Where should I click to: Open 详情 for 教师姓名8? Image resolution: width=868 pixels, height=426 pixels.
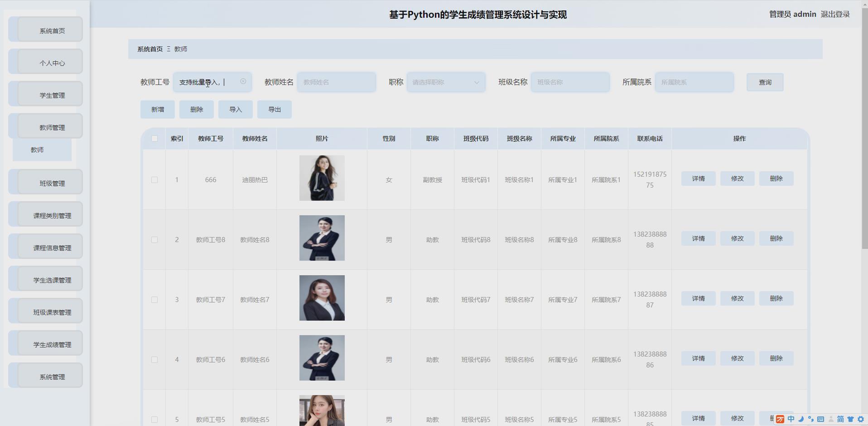[698, 238]
